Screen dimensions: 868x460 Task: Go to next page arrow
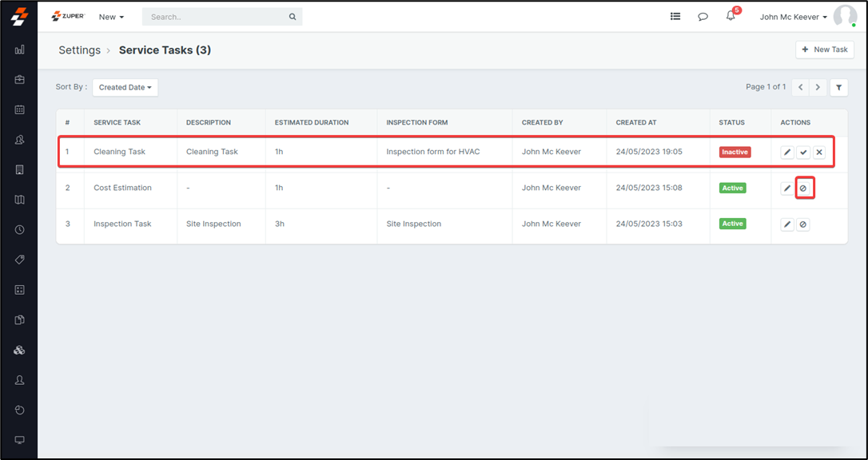(x=818, y=87)
